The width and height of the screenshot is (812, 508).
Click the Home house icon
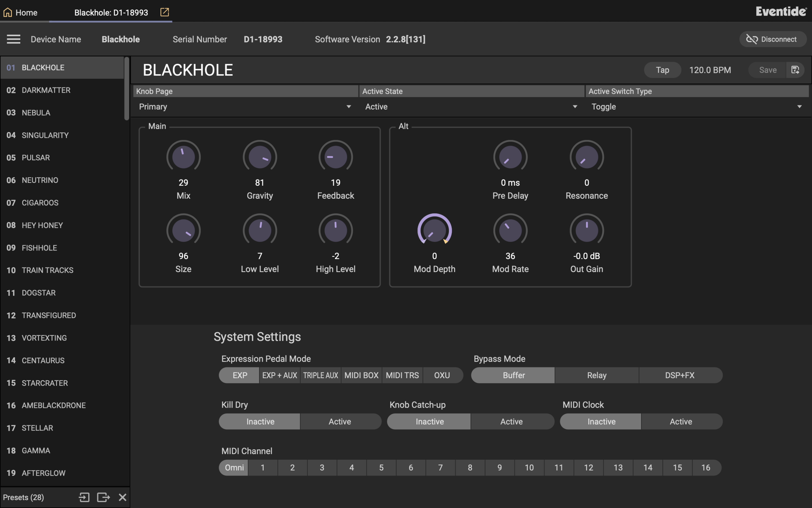click(8, 12)
